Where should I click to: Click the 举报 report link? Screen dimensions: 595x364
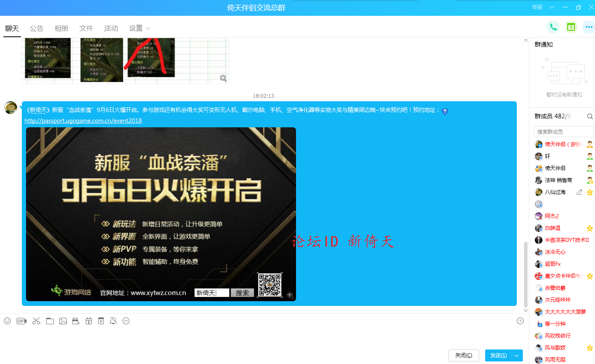537,7
